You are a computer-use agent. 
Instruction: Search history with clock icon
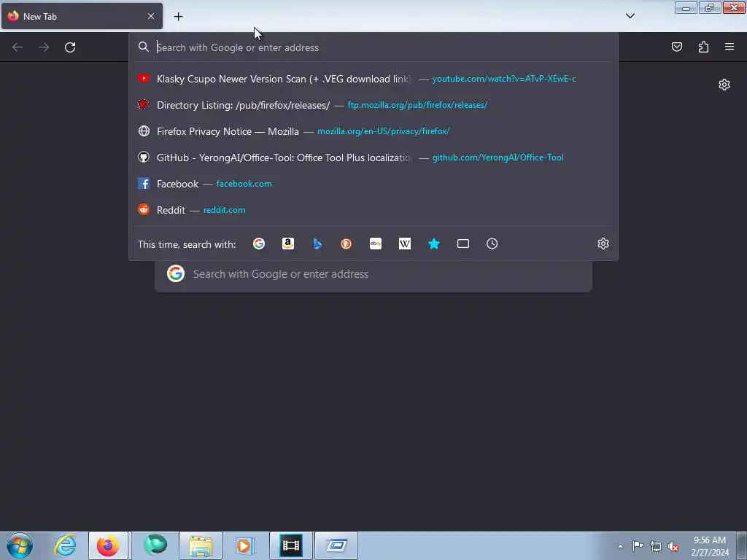(x=492, y=244)
